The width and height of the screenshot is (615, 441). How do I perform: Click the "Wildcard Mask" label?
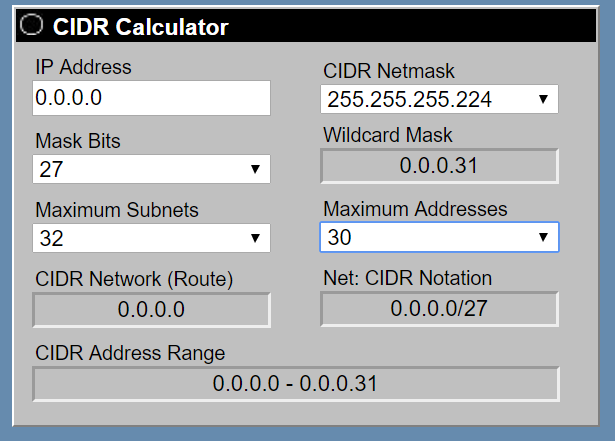[x=388, y=135]
